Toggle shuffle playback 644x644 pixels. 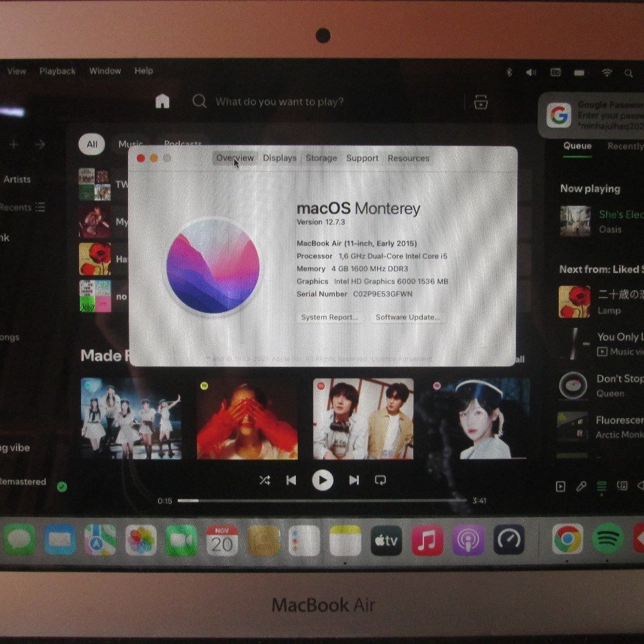pos(265,480)
